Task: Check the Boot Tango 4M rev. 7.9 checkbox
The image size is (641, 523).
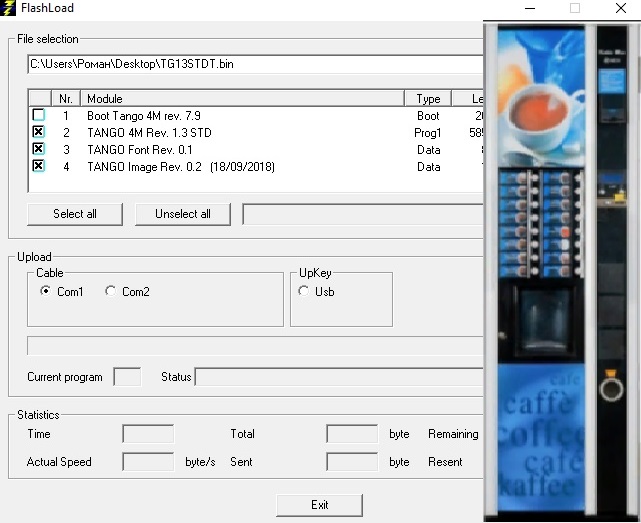Action: coord(38,115)
